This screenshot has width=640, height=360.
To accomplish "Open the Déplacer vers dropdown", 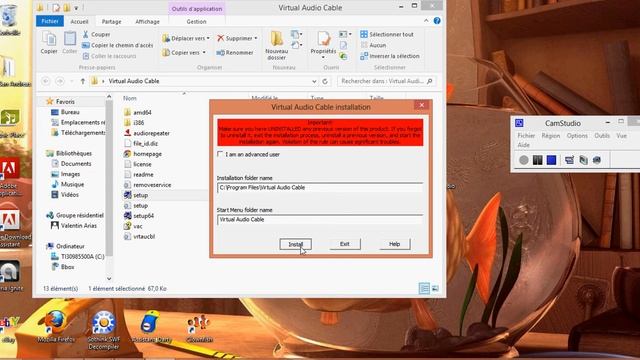I will click(x=186, y=38).
